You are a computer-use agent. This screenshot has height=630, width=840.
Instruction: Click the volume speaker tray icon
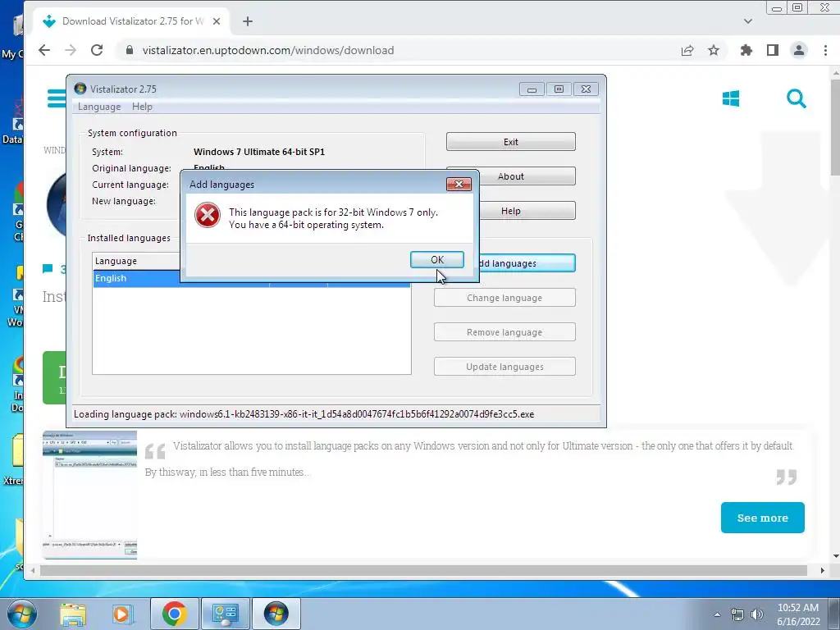point(757,614)
